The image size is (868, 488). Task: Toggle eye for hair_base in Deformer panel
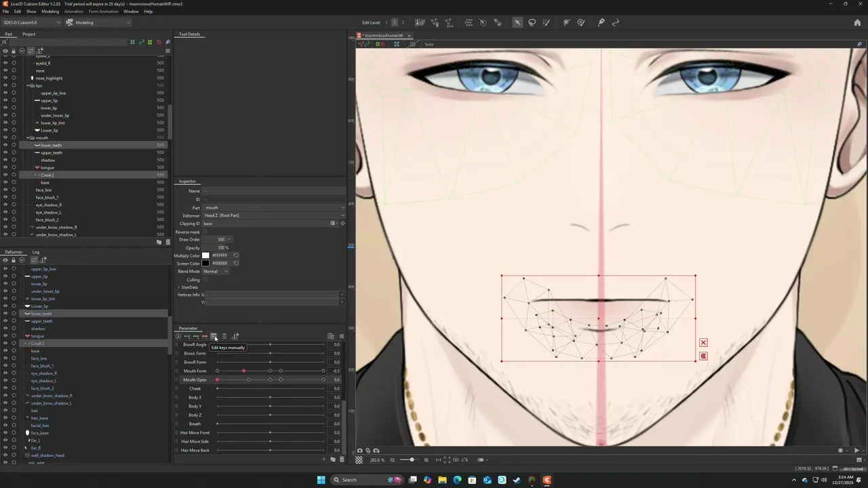click(x=5, y=418)
